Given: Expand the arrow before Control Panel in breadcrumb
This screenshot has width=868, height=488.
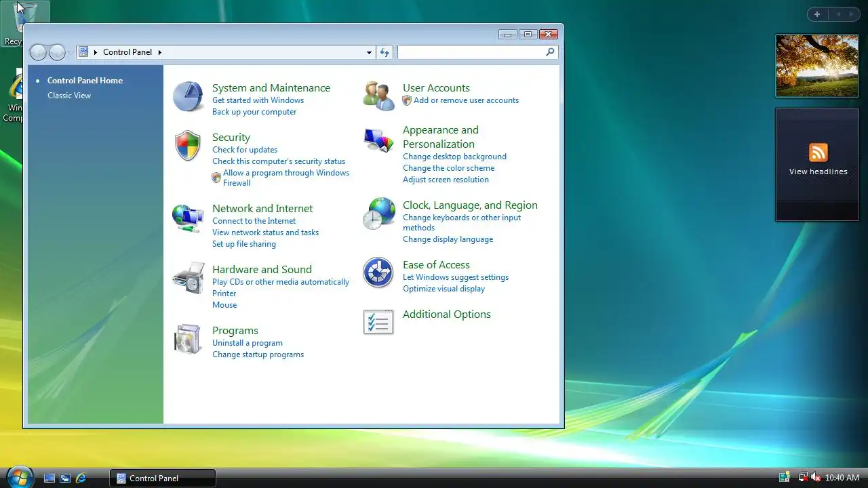Looking at the screenshot, I should coord(96,52).
